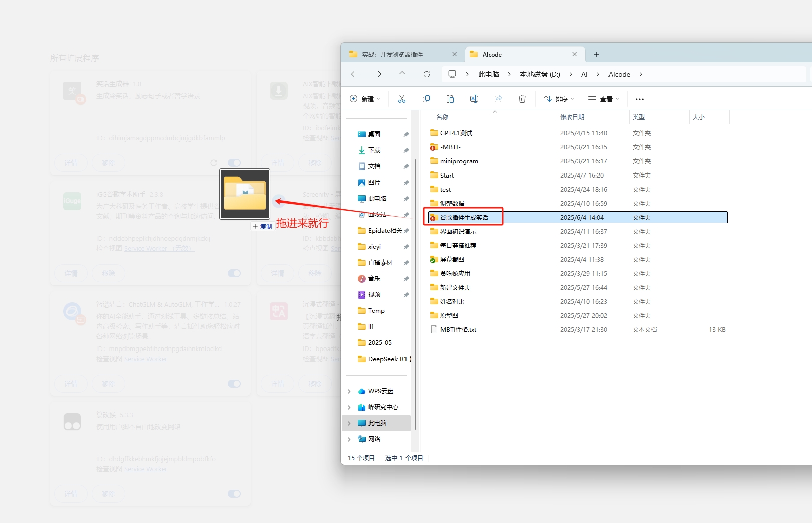Open the 新建 dropdown menu
The image size is (812, 523).
pyautogui.click(x=365, y=99)
